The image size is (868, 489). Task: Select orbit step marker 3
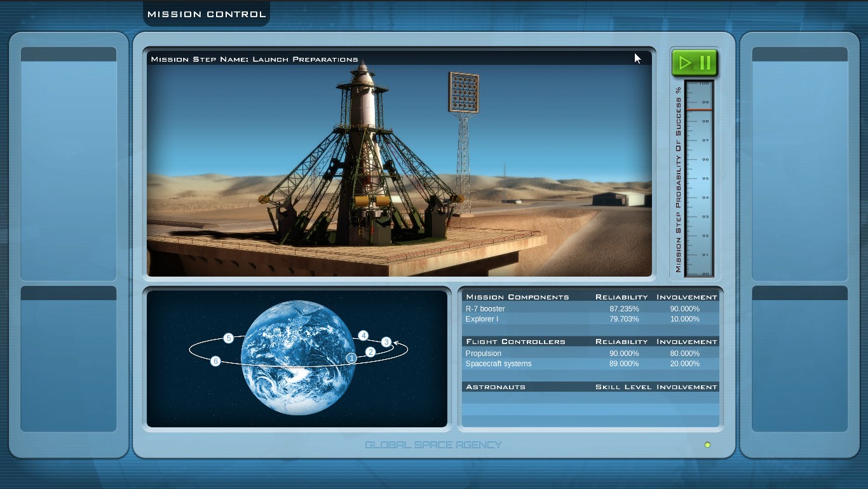pyautogui.click(x=386, y=342)
